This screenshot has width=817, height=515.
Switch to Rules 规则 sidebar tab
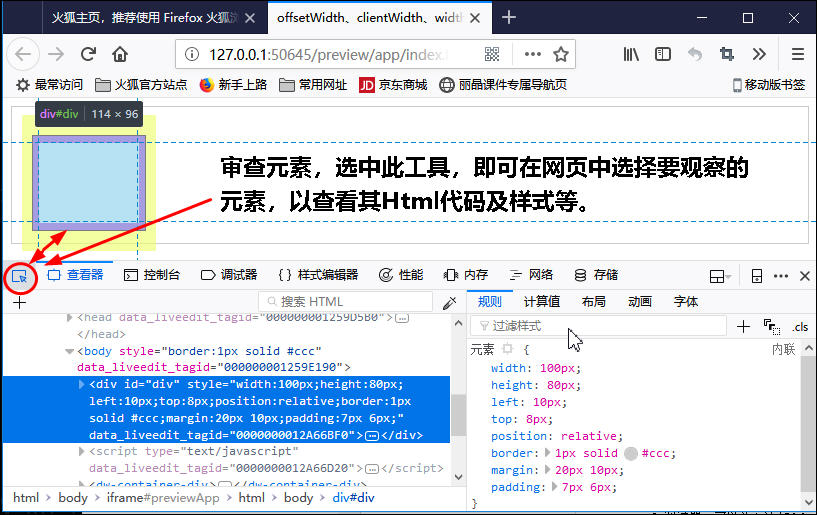[489, 301]
